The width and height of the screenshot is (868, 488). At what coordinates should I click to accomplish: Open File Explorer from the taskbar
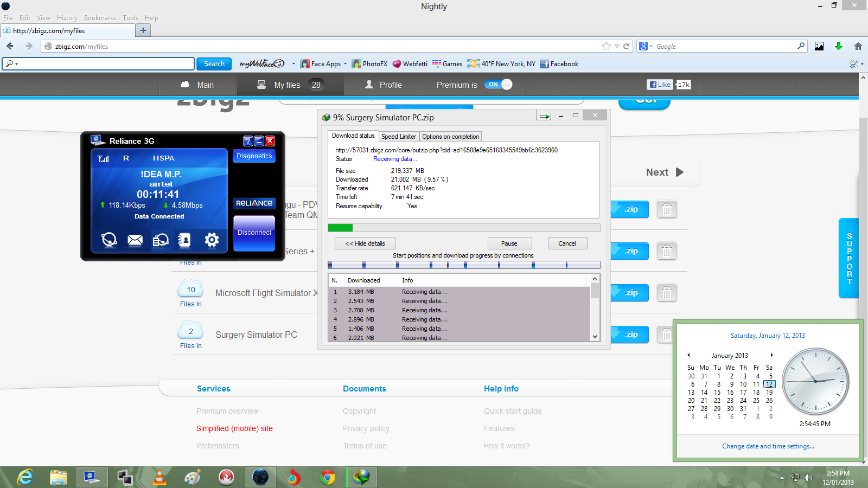click(59, 477)
